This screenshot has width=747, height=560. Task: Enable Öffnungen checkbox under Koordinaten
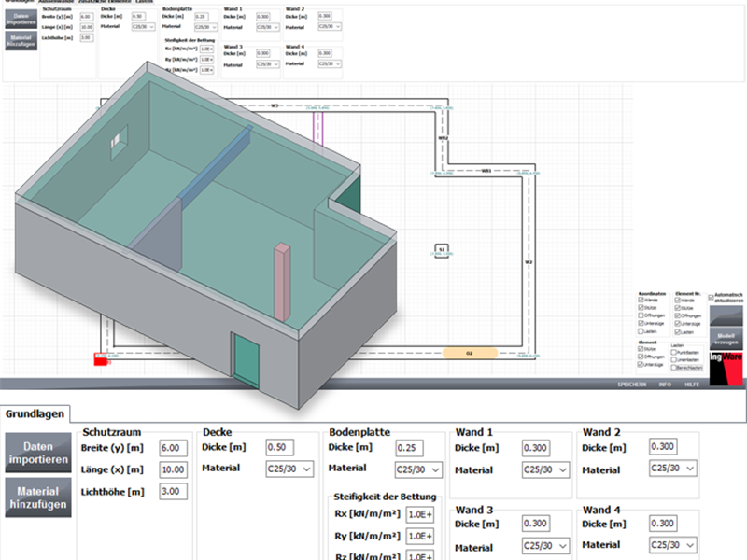pyautogui.click(x=640, y=315)
